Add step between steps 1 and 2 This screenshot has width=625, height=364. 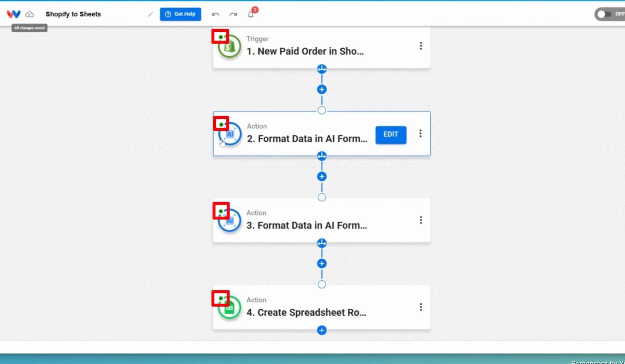tap(322, 89)
